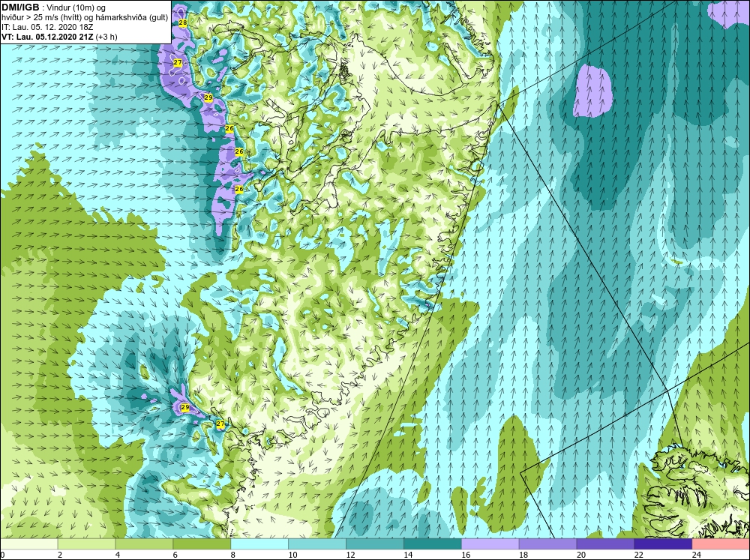This screenshot has width=750, height=560.
Task: Click the pink above-24 m/s legend swatch
Action: tap(721, 544)
